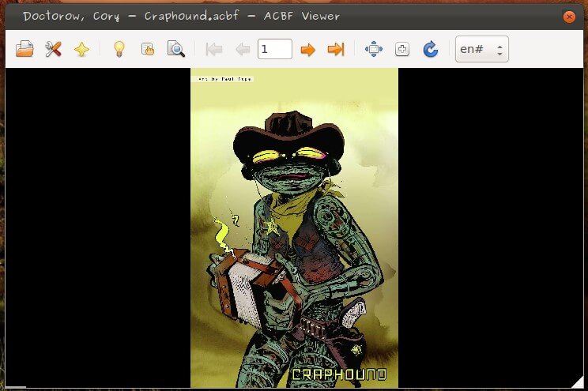588x391 pixels.
Task: Close the ACBF Viewer window
Action: point(569,17)
